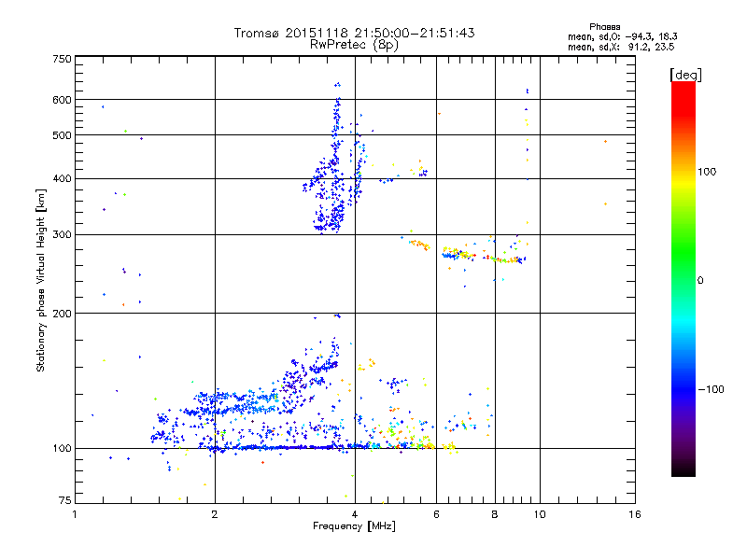Image resolution: width=747 pixels, height=560 pixels.
Task: Click the x-axis label '4'
Action: coord(355,514)
